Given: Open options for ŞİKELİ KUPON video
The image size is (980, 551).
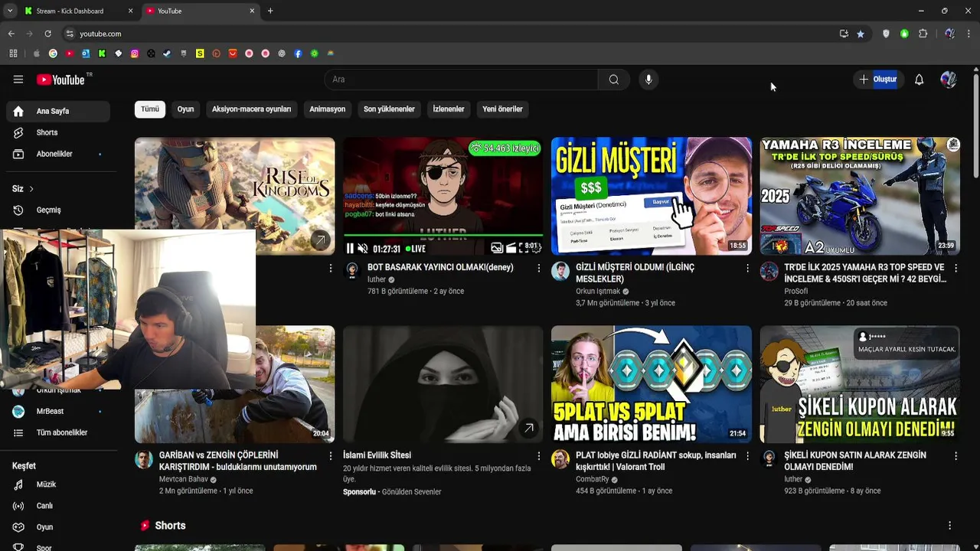Looking at the screenshot, I should tap(955, 456).
